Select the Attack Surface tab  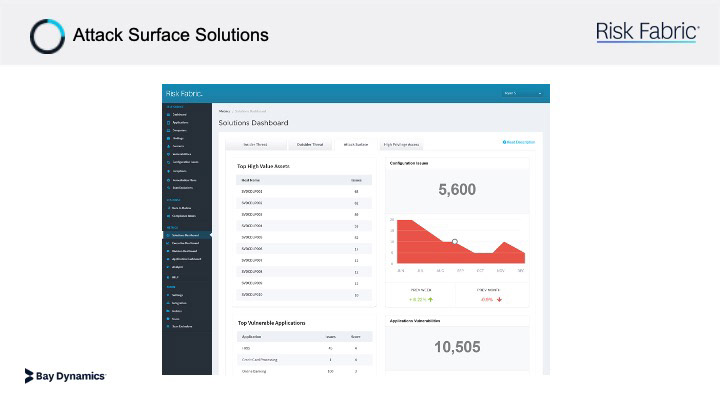(356, 145)
